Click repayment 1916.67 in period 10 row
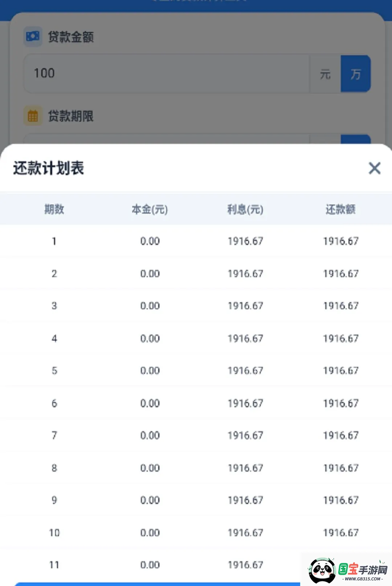The image size is (392, 586). pyautogui.click(x=341, y=533)
